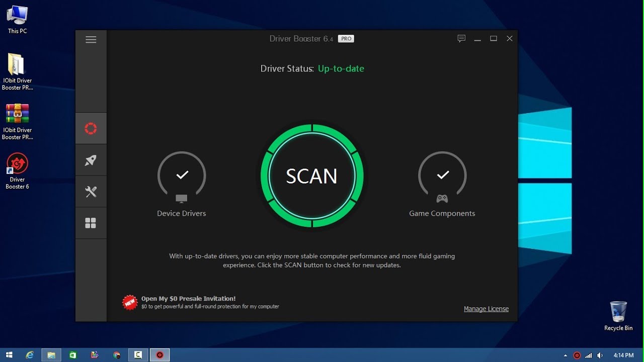Viewport: 644px width, 362px height.
Task: Select the Driver Booster 6 desktop shortcut
Action: pyautogui.click(x=17, y=171)
